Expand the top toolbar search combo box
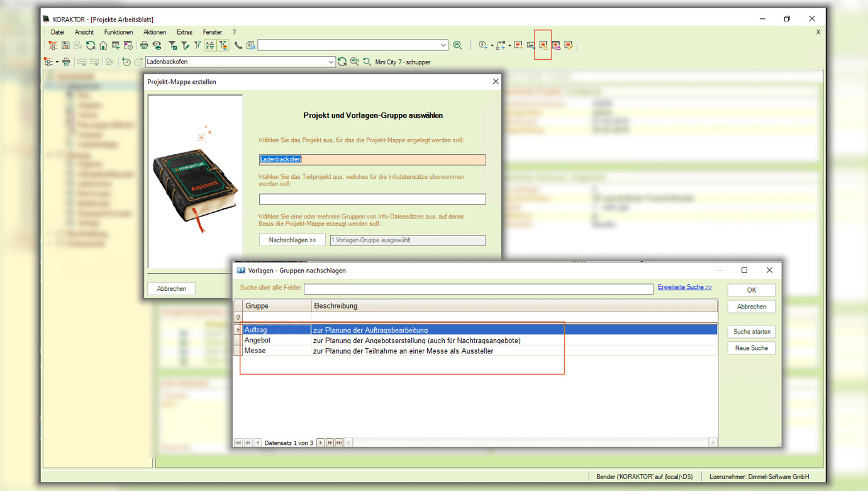This screenshot has height=491, width=868. [443, 45]
